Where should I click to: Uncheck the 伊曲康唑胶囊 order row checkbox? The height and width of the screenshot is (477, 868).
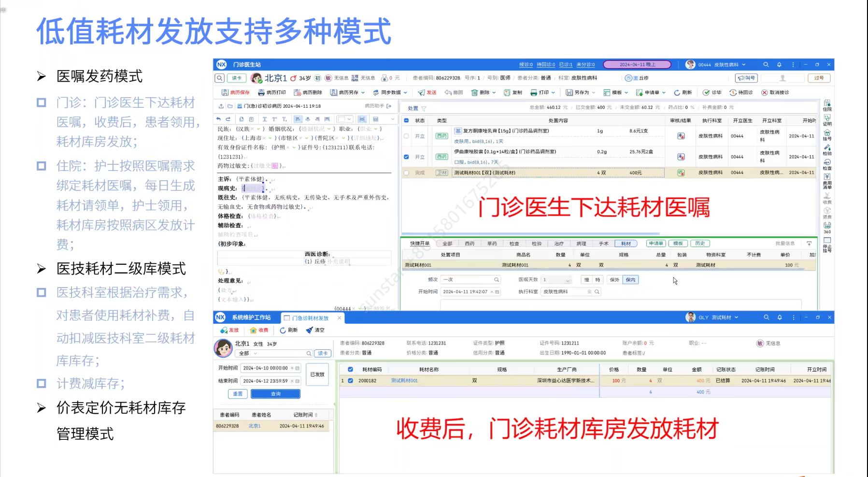406,157
